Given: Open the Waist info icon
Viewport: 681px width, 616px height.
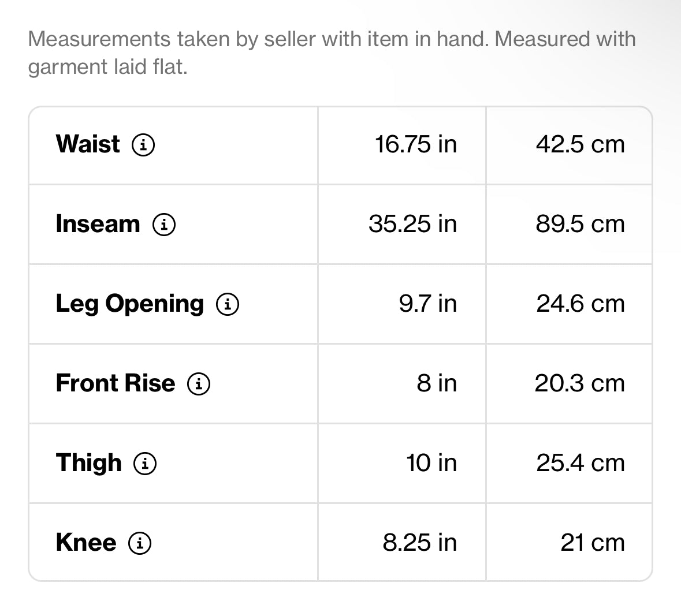Looking at the screenshot, I should [143, 144].
